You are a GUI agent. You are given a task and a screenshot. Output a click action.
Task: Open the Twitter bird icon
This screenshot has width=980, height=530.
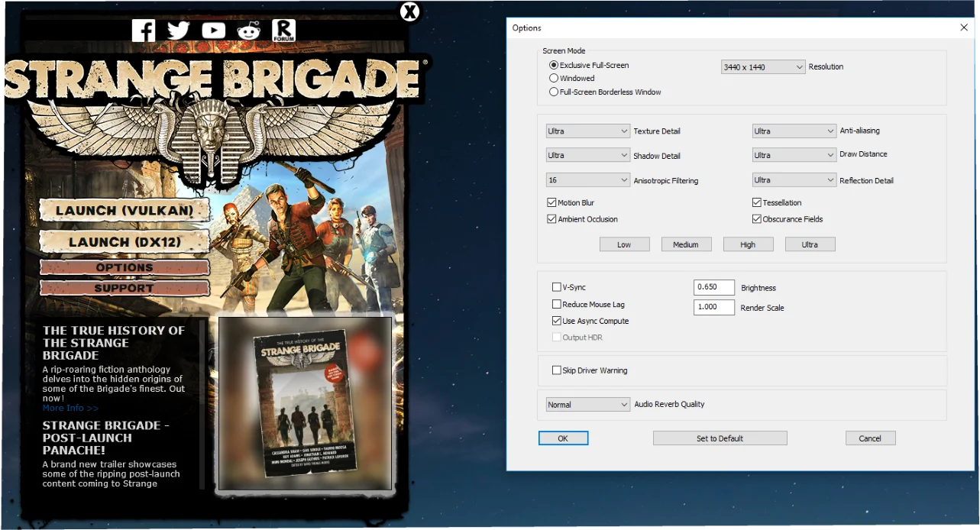pos(178,30)
